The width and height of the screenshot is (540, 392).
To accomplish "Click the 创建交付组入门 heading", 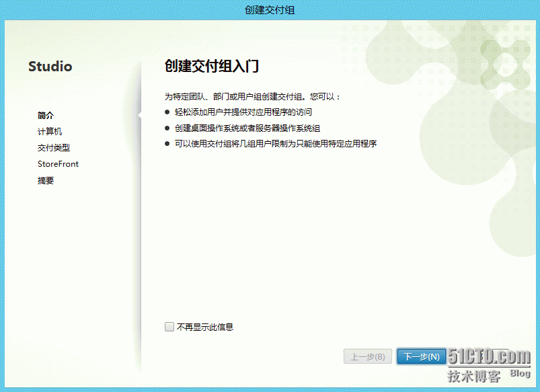I will tap(211, 66).
